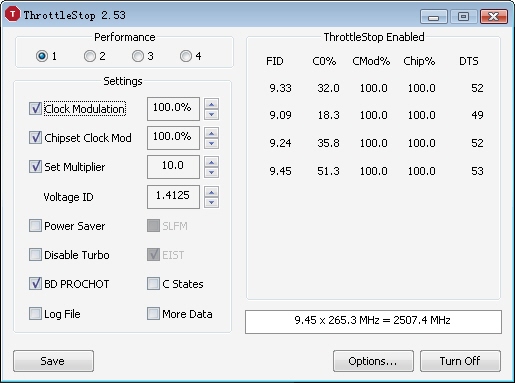
Task: Lower Voltage ID with down arrow
Action: (211, 202)
